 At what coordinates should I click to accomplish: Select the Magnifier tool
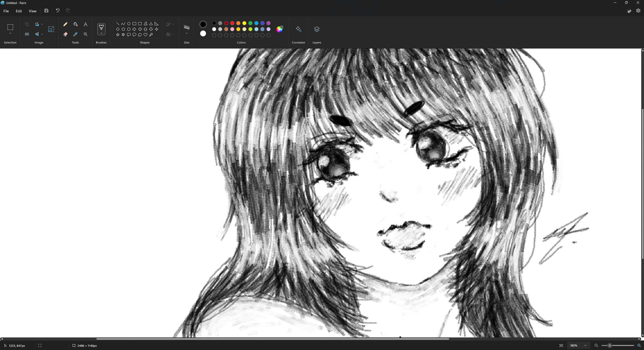(86, 34)
